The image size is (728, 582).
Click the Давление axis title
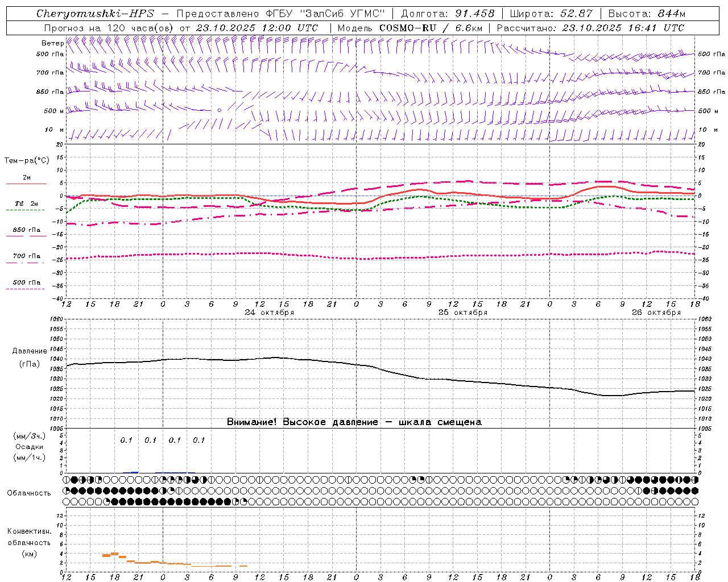click(30, 351)
